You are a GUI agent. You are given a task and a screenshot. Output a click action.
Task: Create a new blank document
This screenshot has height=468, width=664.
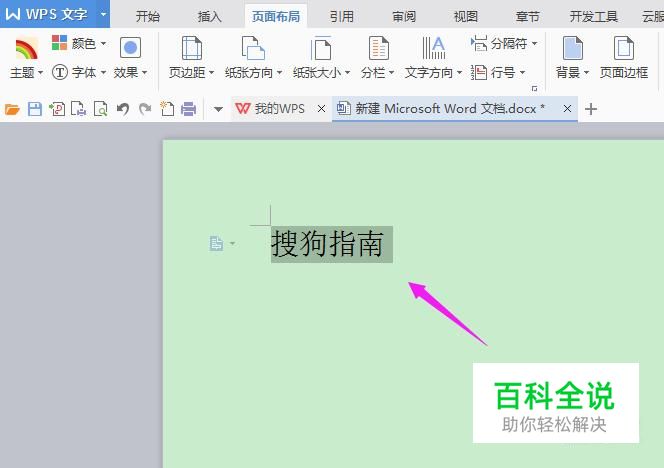(x=167, y=109)
